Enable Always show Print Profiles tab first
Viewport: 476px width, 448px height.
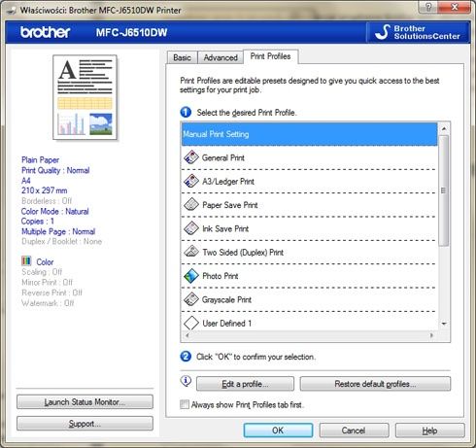coord(185,404)
